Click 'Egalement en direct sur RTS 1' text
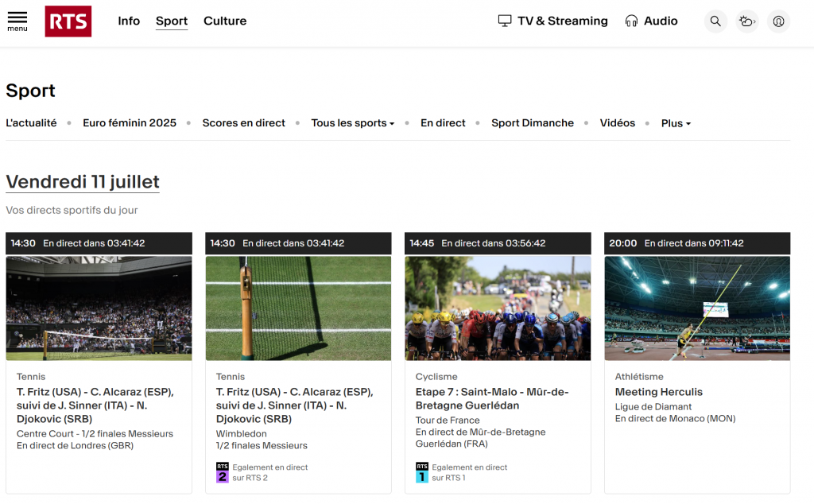 (469, 472)
